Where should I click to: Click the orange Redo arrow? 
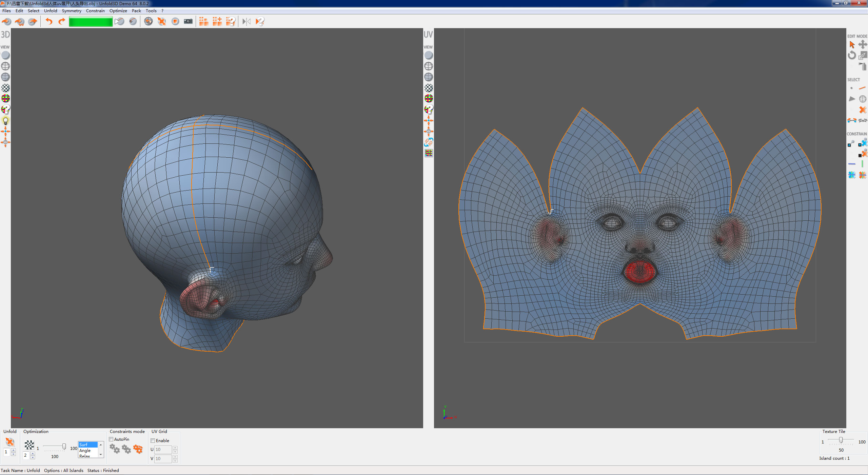coord(61,22)
